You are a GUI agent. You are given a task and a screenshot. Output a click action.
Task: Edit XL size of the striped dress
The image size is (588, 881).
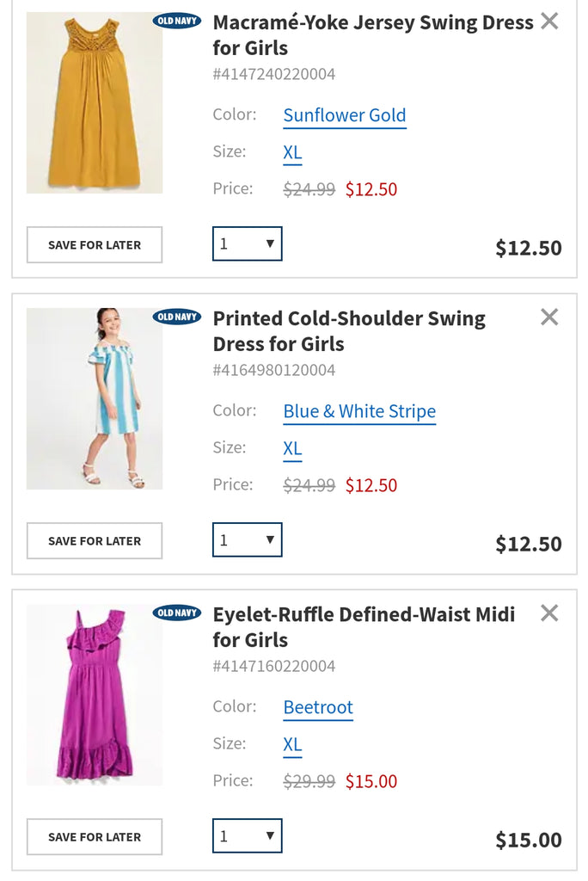292,448
